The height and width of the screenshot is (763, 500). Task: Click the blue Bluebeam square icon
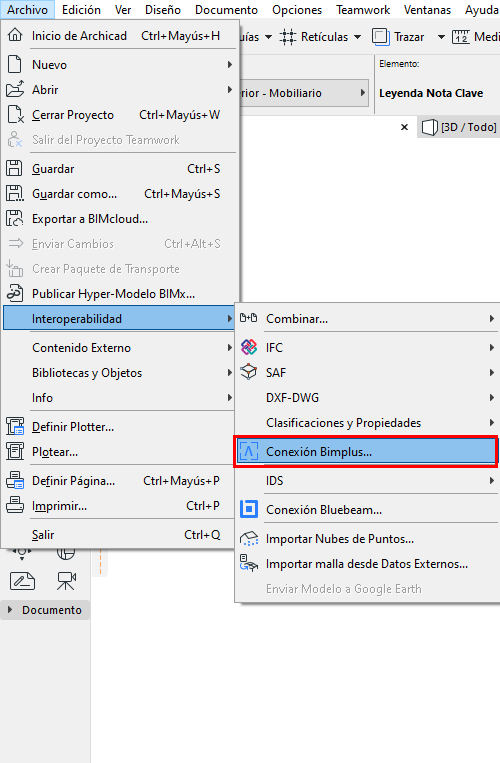[249, 509]
